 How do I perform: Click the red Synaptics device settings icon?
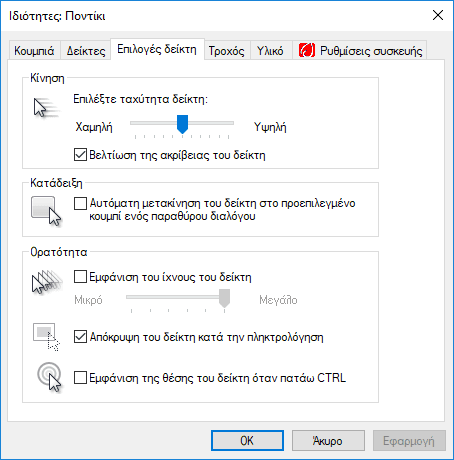coord(307,50)
